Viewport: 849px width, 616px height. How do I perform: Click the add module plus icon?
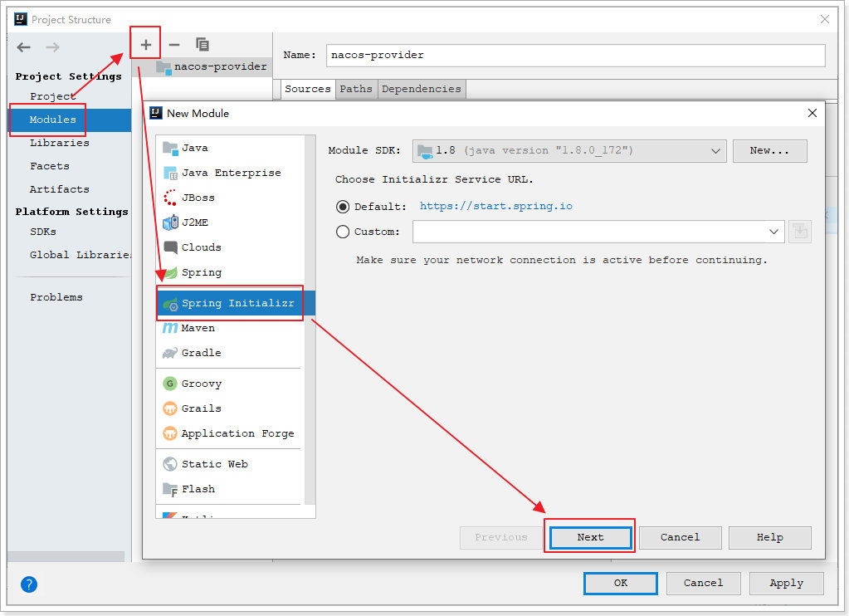click(x=146, y=45)
